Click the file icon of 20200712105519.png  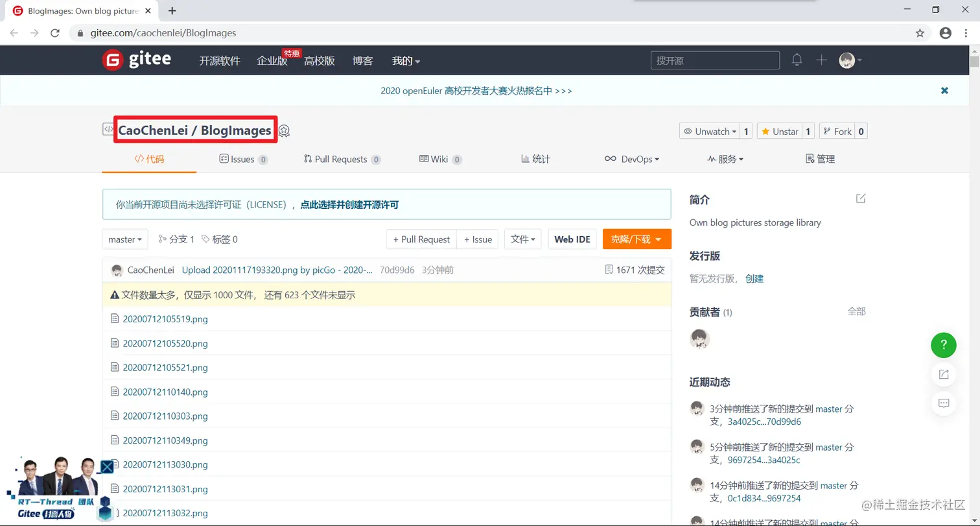click(x=115, y=318)
